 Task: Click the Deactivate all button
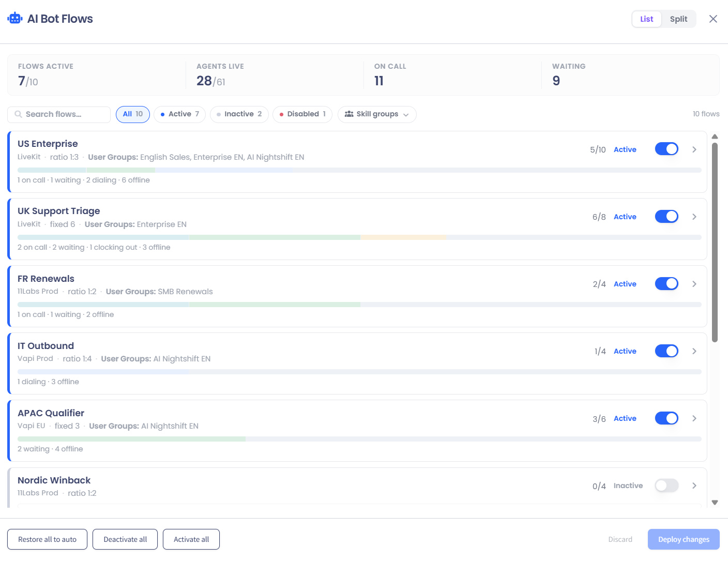(x=125, y=539)
